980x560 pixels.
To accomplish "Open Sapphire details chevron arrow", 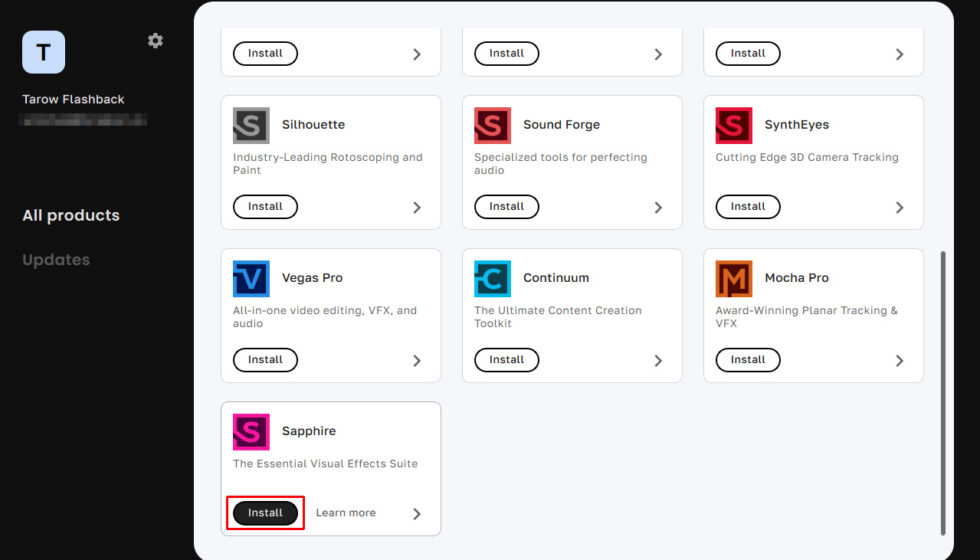I will point(417,514).
